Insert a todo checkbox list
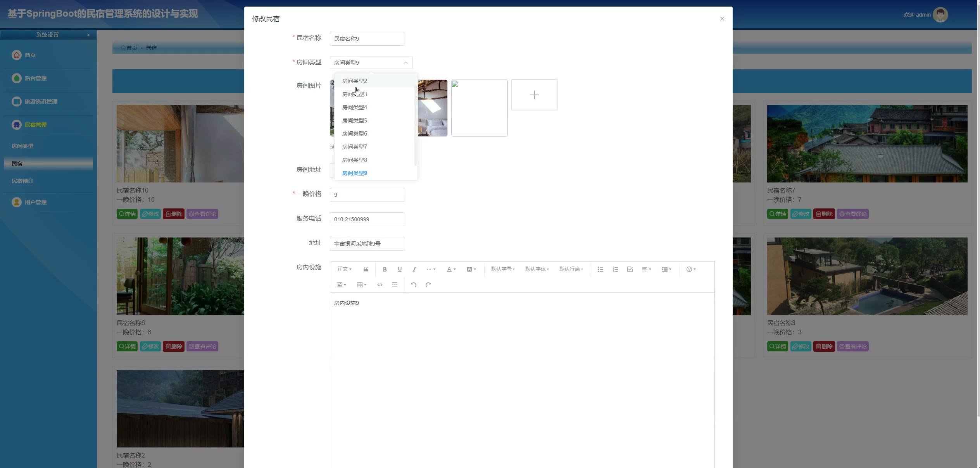Image resolution: width=980 pixels, height=468 pixels. click(x=630, y=269)
